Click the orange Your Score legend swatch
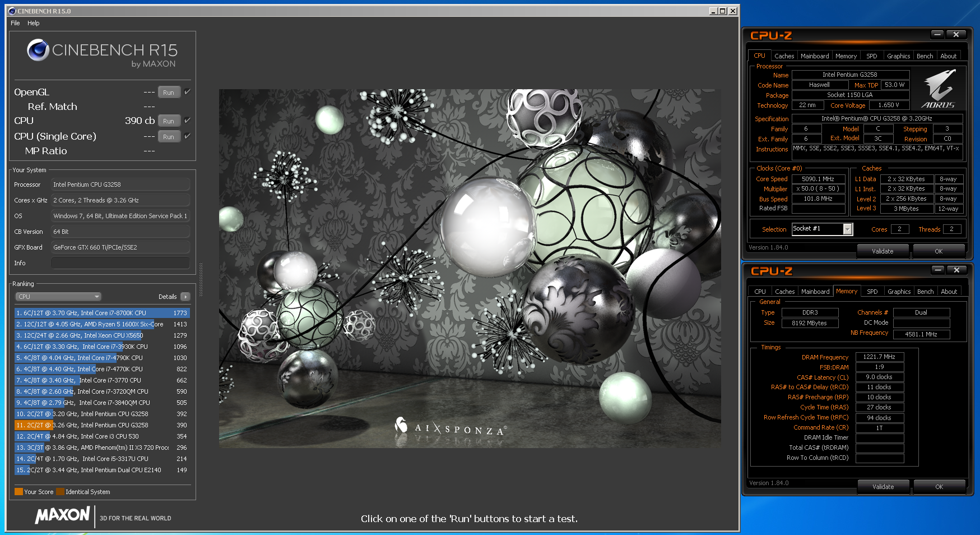 coord(18,492)
